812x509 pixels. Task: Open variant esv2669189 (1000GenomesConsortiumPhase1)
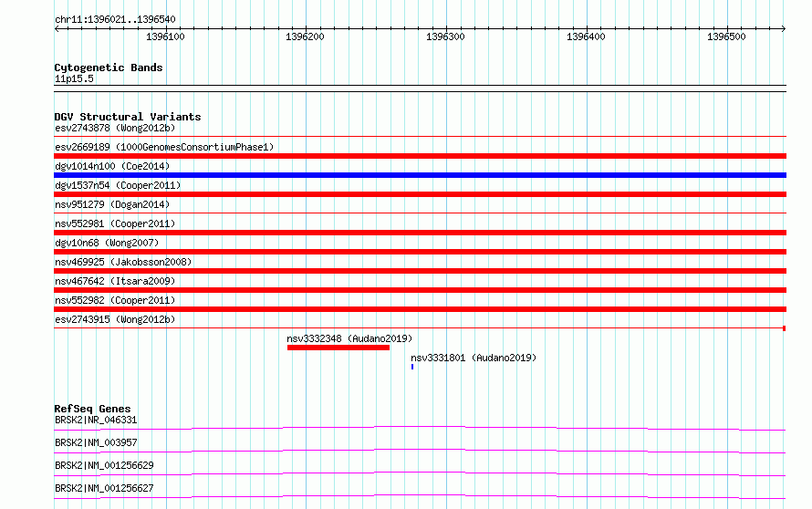point(164,147)
